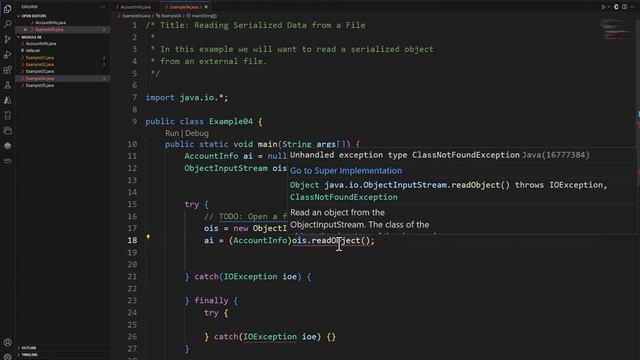Close the Example04.java editor tab
Viewport: 640px width, 360px height.
tap(206, 7)
